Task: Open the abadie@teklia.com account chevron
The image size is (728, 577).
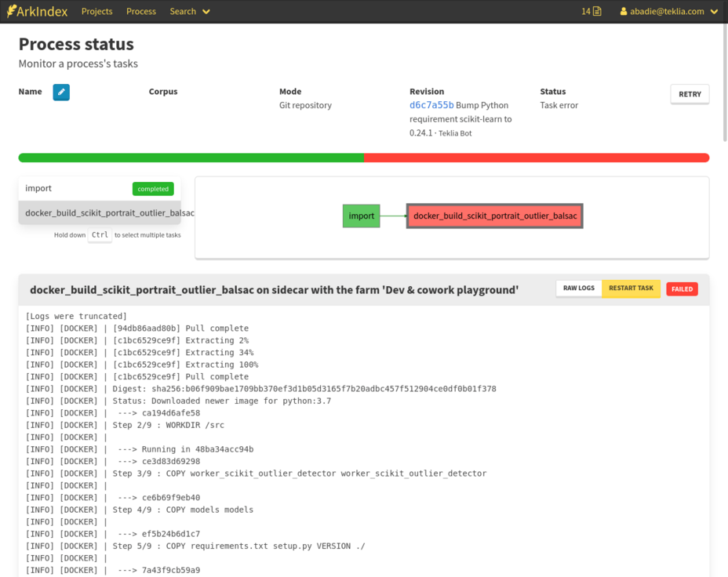Action: click(714, 12)
